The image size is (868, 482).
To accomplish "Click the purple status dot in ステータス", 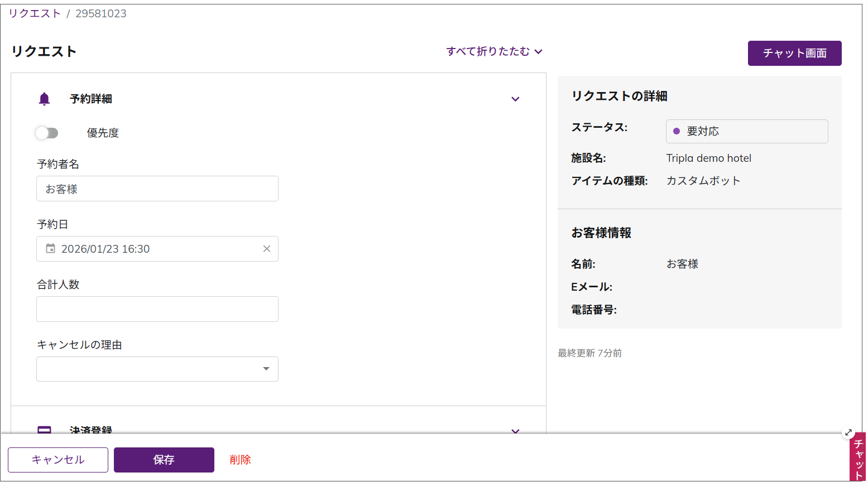I will (677, 132).
